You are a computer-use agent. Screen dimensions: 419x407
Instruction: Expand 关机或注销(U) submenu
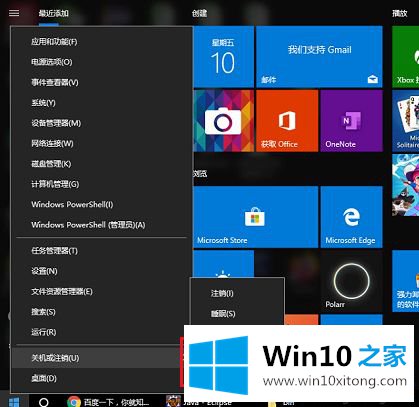(x=98, y=358)
